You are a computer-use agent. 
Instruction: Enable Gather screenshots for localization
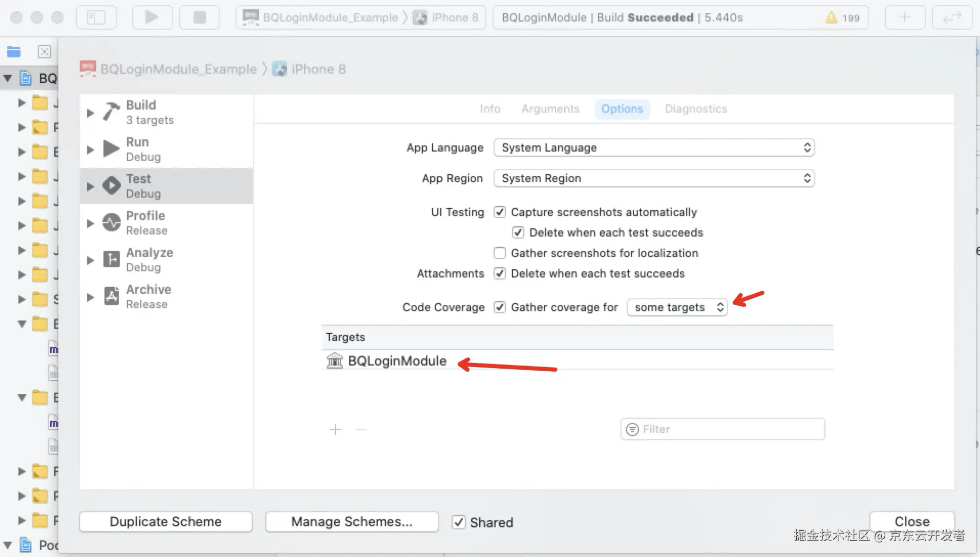[x=500, y=253]
